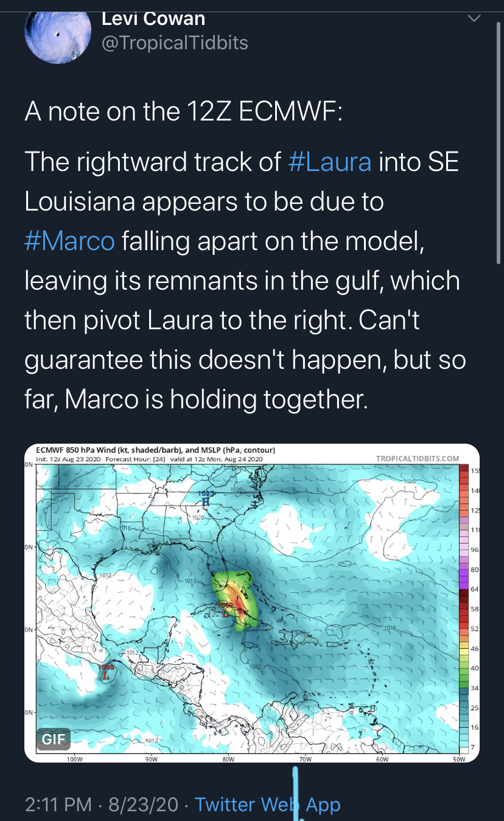Select the blue H high-pressure marker
Viewport: 504px width, 821px height.
tap(206, 501)
